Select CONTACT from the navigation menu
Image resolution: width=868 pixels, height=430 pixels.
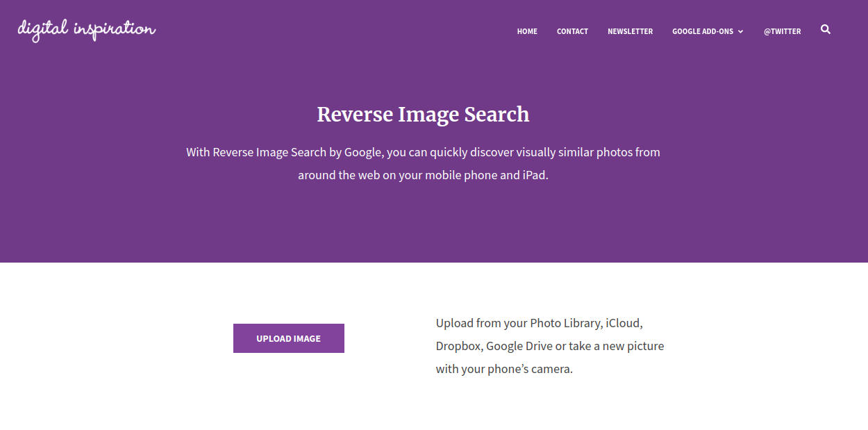pos(572,31)
